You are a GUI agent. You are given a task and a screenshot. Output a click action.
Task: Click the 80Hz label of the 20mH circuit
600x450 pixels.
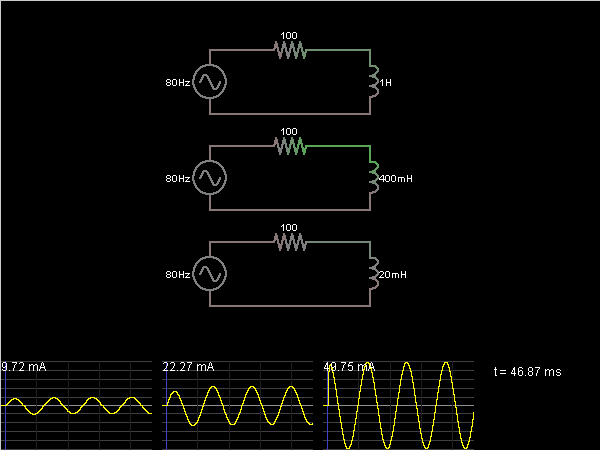178,275
